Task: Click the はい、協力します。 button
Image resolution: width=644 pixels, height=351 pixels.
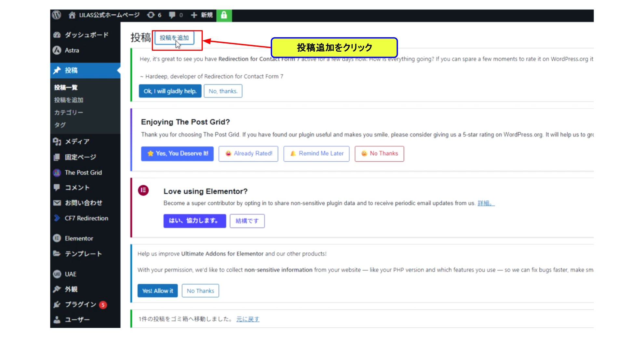Action: [195, 221]
